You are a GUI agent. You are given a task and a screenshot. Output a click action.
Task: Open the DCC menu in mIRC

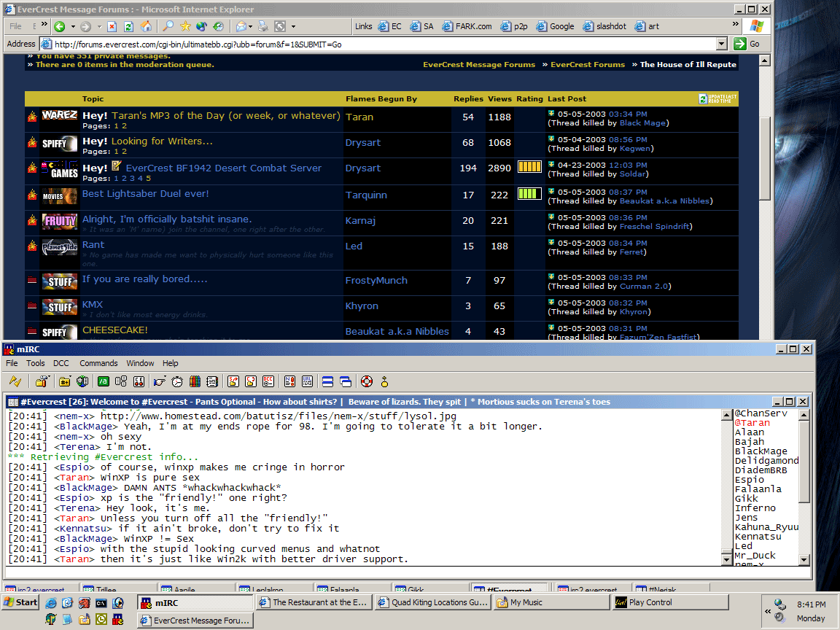61,363
